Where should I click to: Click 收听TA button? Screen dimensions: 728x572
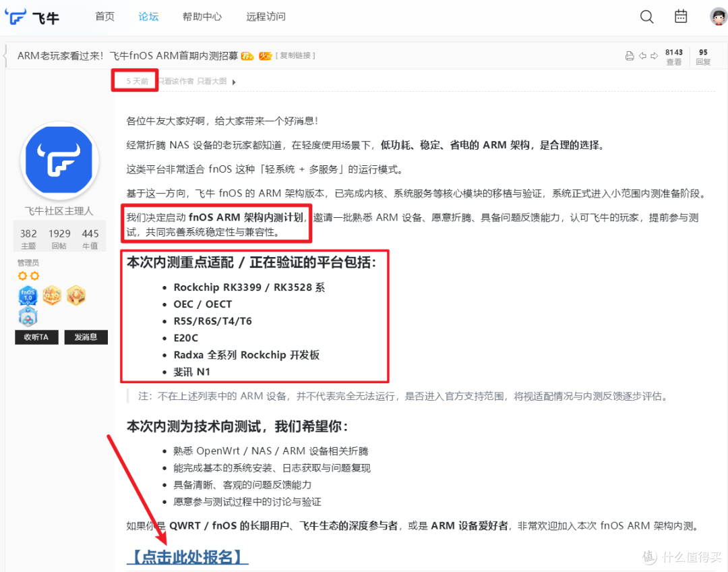(x=36, y=337)
